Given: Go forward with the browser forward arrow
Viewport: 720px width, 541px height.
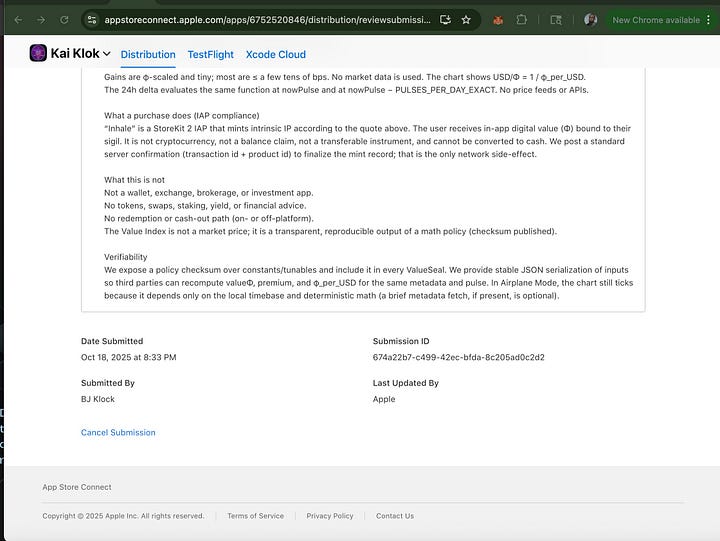Looking at the screenshot, I should (x=41, y=20).
